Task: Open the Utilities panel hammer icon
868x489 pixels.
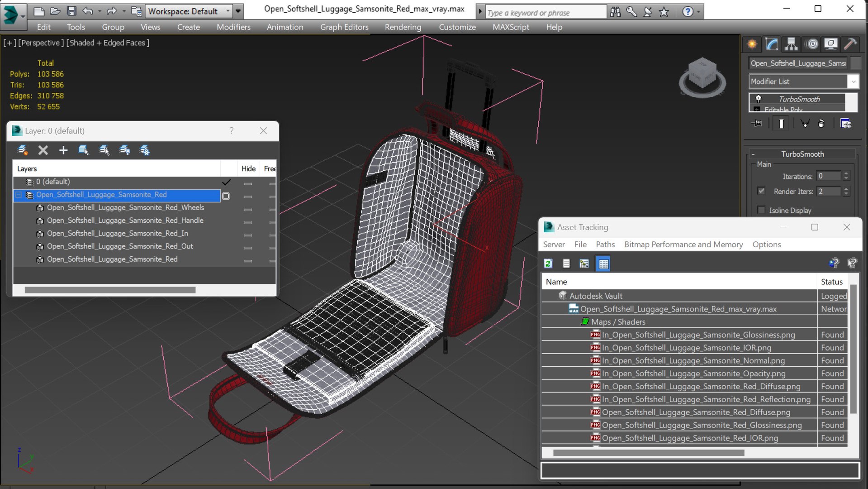Action: [x=850, y=44]
